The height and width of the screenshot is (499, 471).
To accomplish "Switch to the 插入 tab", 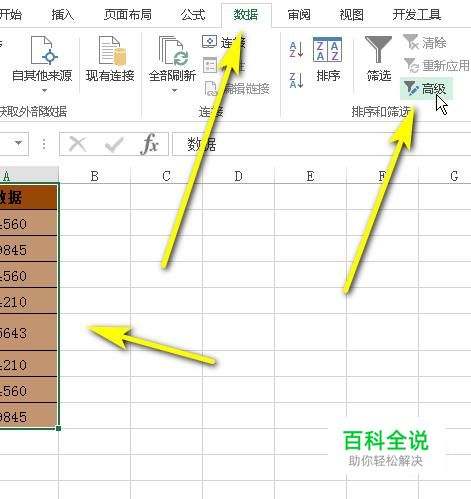I will pos(63,15).
